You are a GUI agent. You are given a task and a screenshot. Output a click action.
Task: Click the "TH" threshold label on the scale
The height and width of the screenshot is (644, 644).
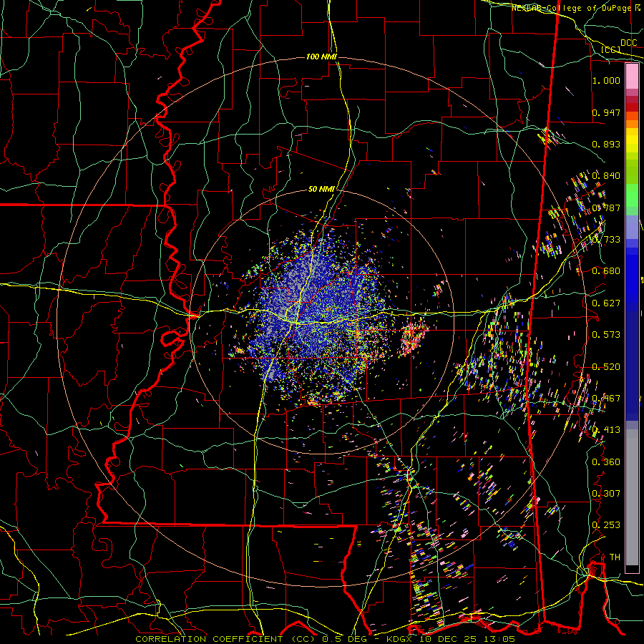point(615,557)
